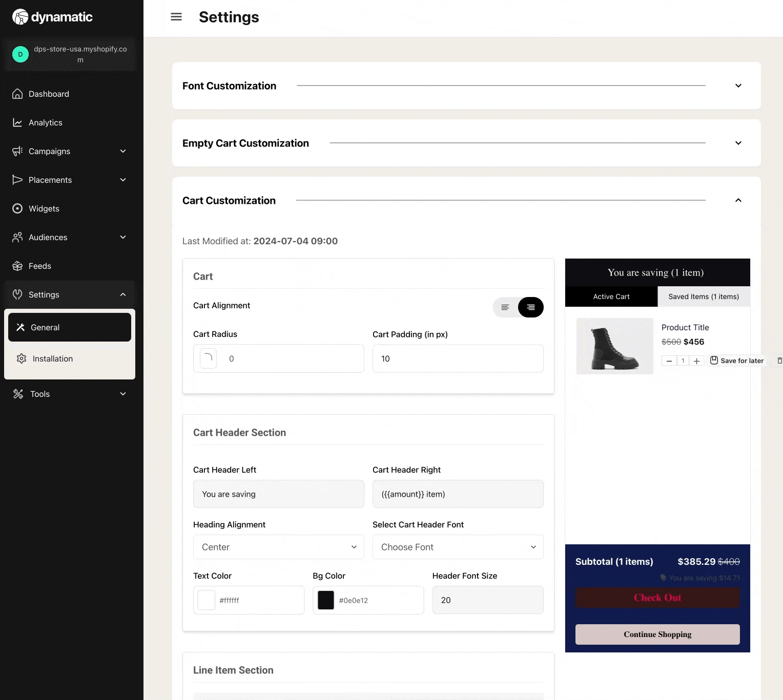Go to Widgets page
Image resolution: width=783 pixels, height=700 pixels.
pos(44,208)
